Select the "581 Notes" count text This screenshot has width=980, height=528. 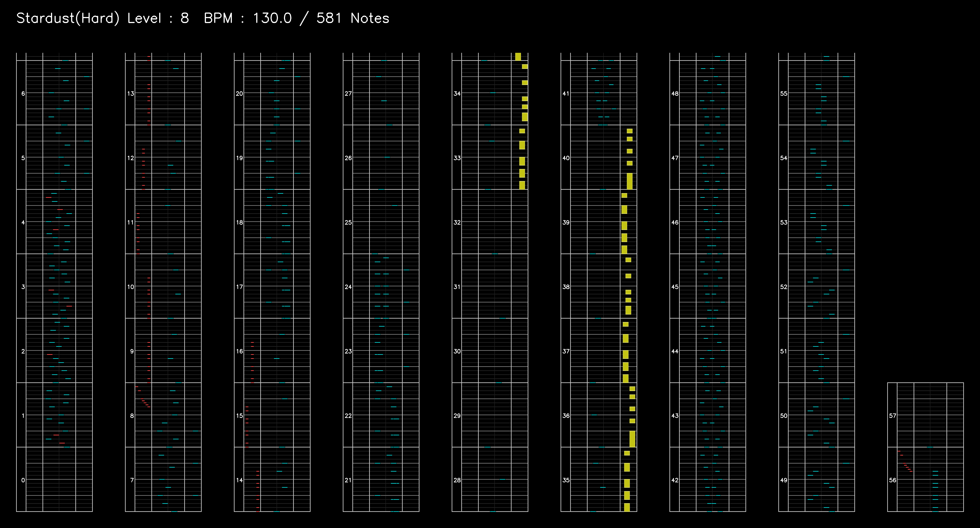click(353, 18)
